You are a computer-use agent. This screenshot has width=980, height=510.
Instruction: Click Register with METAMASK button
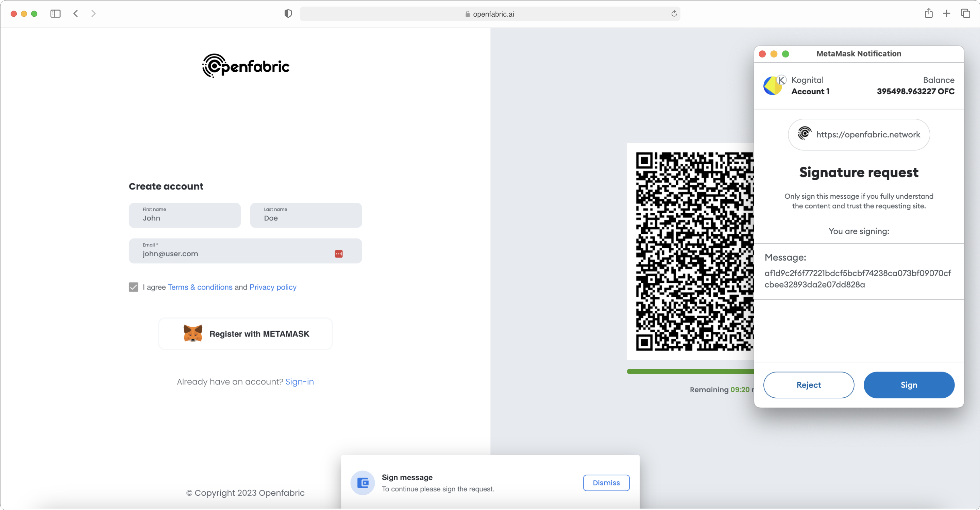coord(246,334)
